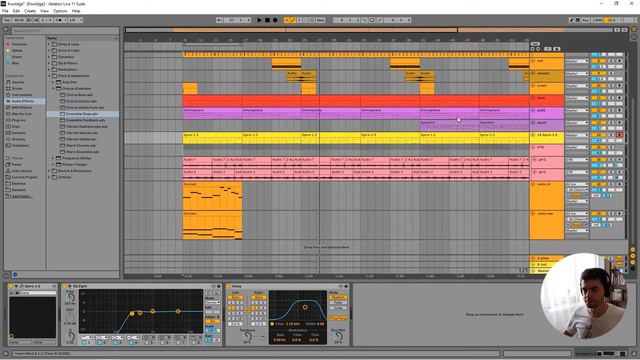
Task: Click Add Folder in Places
Action: (22, 196)
